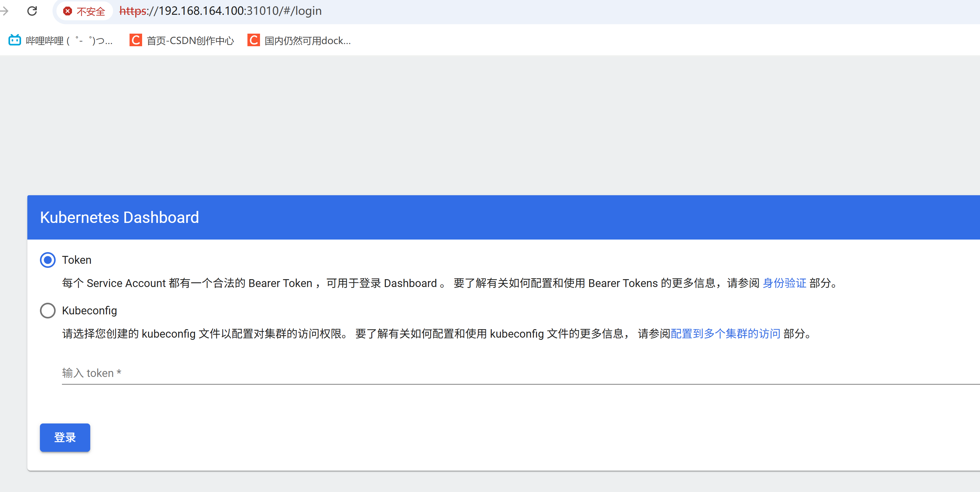Open the 身份验证 documentation link
This screenshot has width=980, height=492.
pyautogui.click(x=784, y=283)
